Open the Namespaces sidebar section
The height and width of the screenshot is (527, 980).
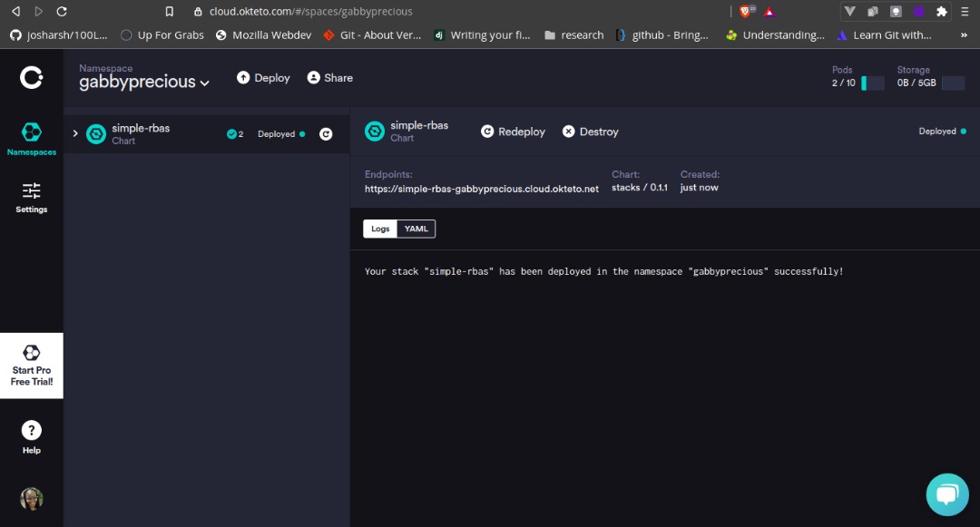tap(31, 139)
